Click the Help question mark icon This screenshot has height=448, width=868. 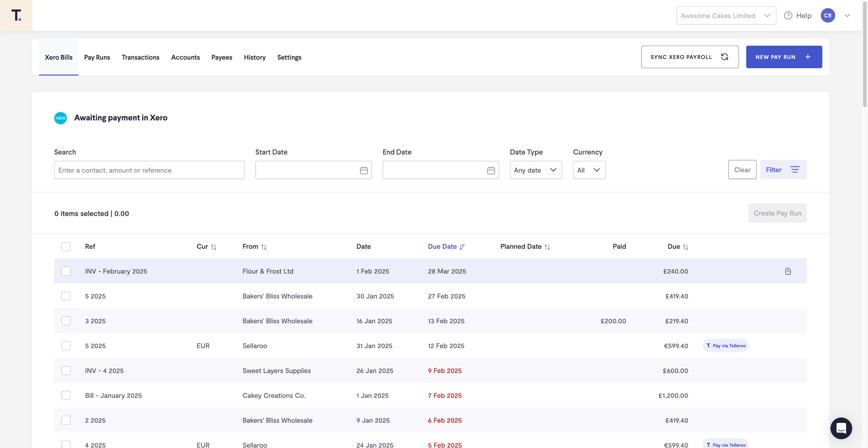coord(788,16)
